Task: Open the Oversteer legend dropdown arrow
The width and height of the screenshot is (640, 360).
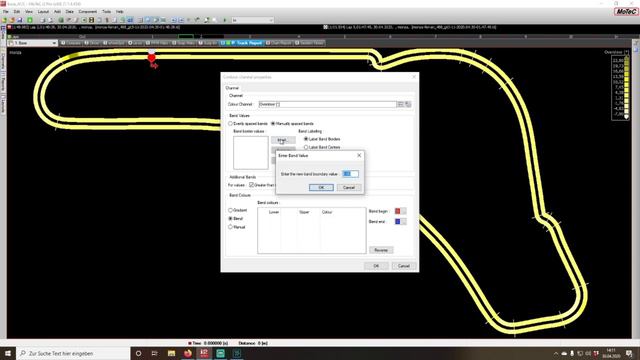Action: (627, 52)
